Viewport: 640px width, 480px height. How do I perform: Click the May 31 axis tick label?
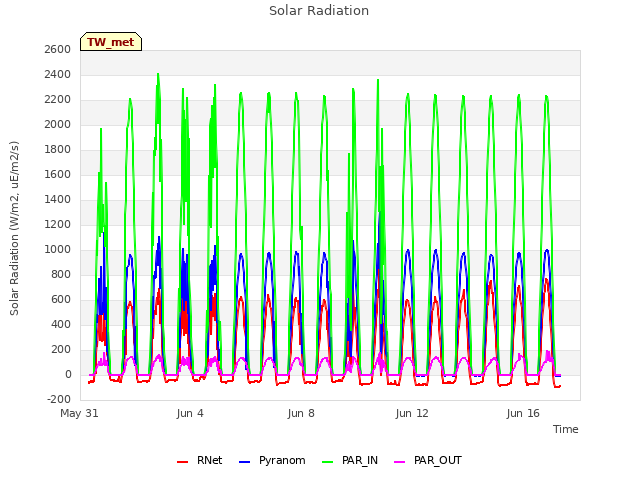click(x=79, y=413)
